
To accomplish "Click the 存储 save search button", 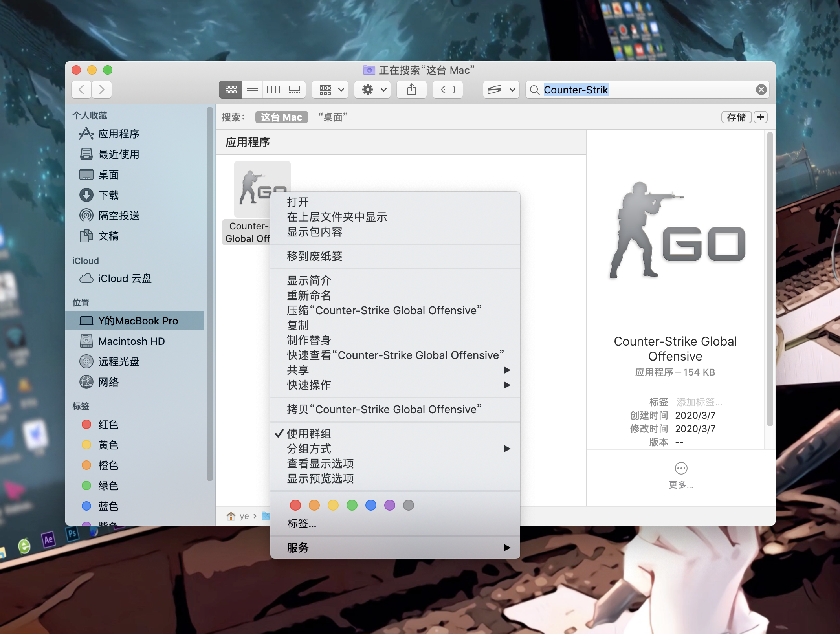I will point(736,117).
